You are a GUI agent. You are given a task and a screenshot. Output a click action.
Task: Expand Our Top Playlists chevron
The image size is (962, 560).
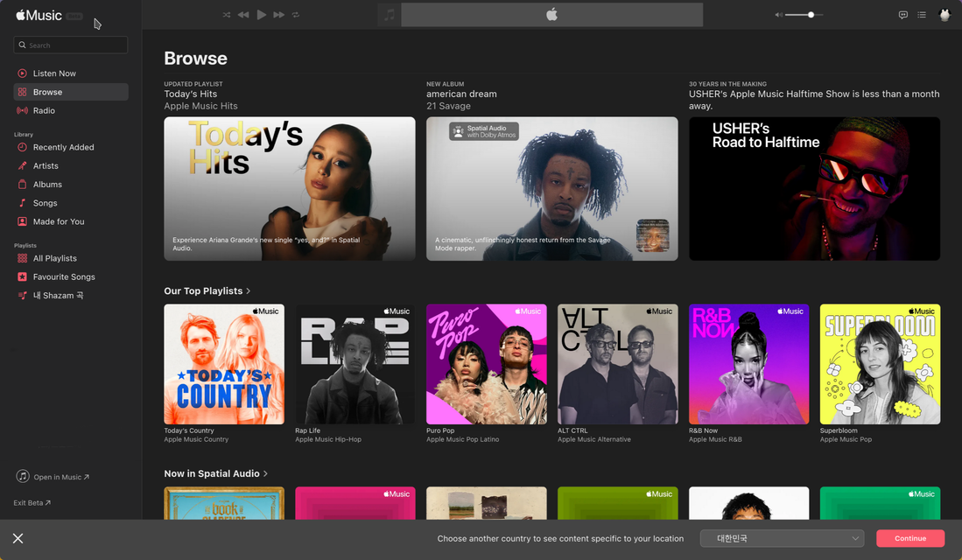249,290
